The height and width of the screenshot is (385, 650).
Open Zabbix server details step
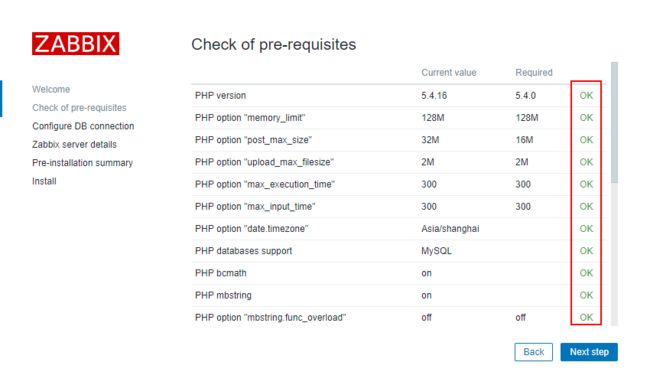(74, 144)
